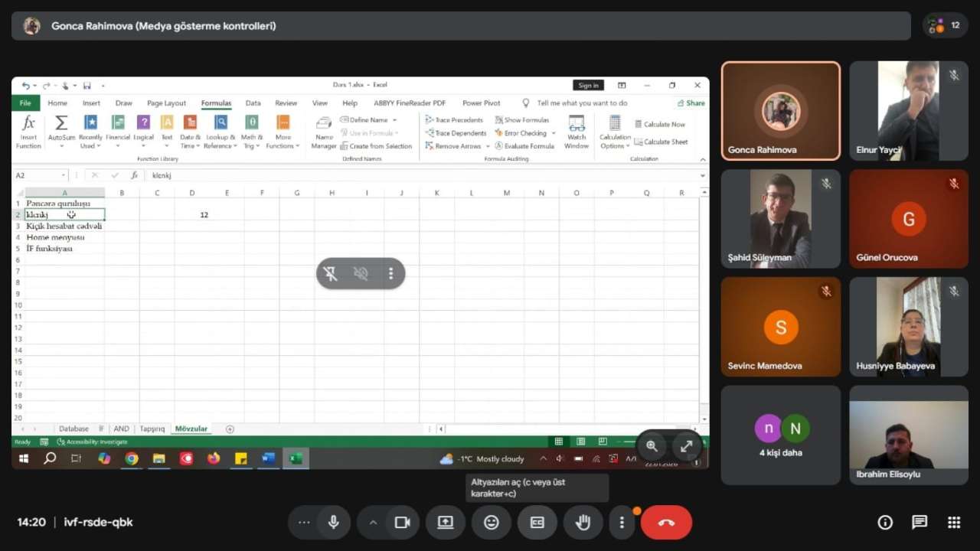Toggle the microphone on or off

[x=334, y=523]
